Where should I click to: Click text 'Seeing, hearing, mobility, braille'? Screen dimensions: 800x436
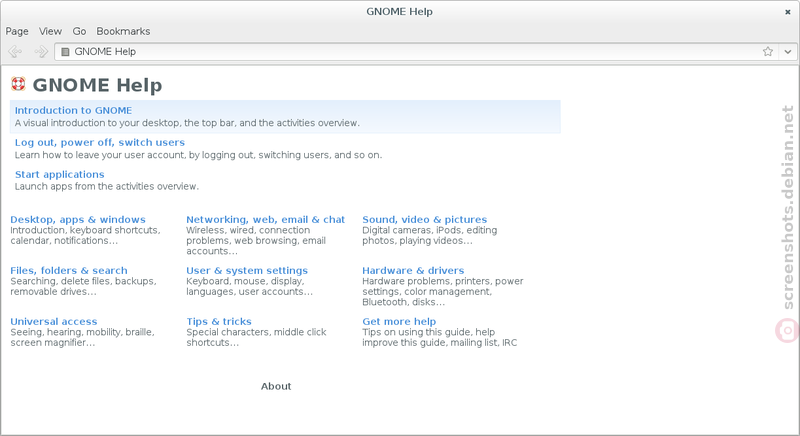pyautogui.click(x=82, y=332)
